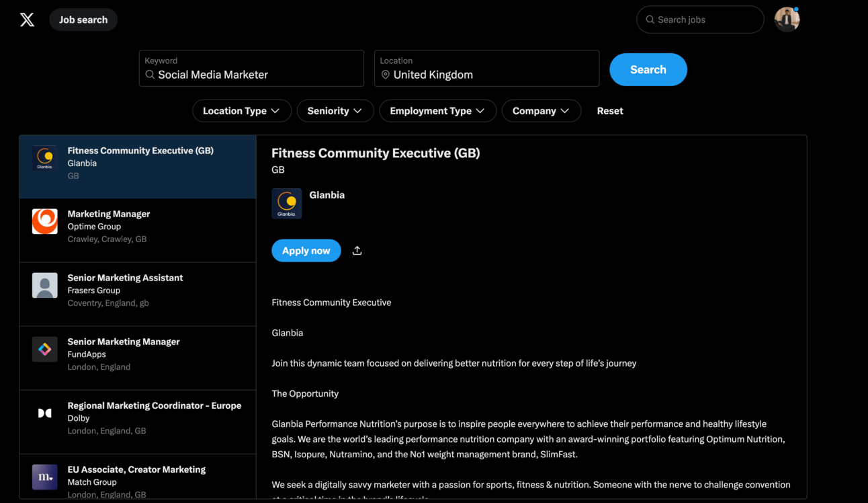Screen dimensions: 868x503
Task: Click the "Frasers Group" company name
Action: pyautogui.click(x=94, y=291)
